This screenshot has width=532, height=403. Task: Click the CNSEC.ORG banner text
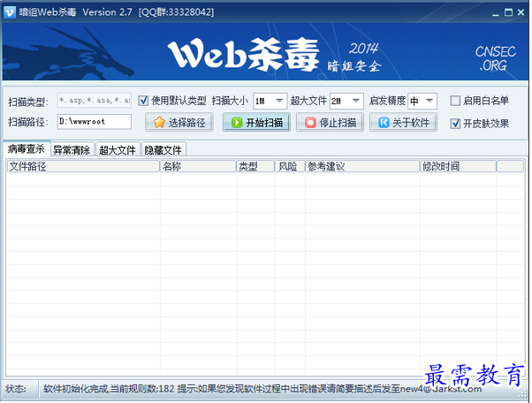(x=495, y=58)
